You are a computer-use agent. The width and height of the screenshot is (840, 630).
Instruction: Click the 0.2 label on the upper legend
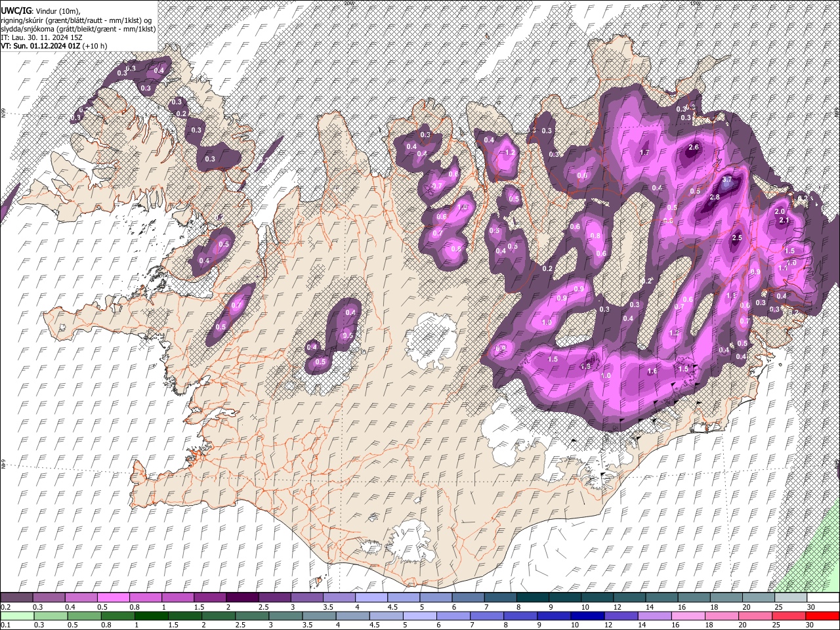click(5, 607)
